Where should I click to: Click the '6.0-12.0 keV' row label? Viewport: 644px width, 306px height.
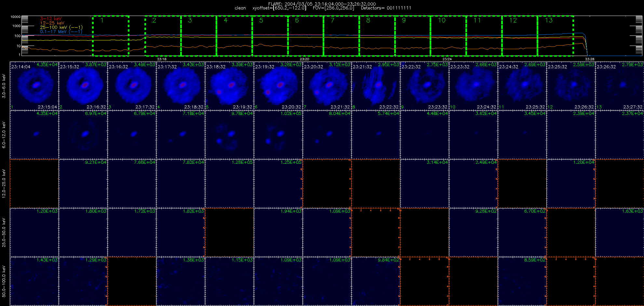point(4,135)
